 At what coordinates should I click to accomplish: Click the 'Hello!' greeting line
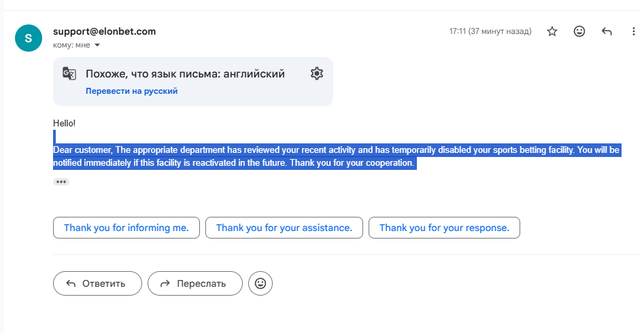pos(65,123)
